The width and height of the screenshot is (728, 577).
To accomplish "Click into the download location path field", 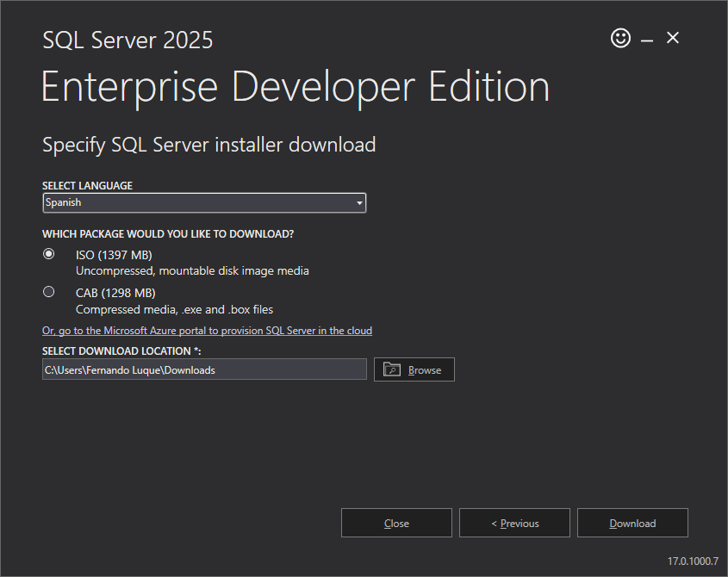I will (x=204, y=369).
